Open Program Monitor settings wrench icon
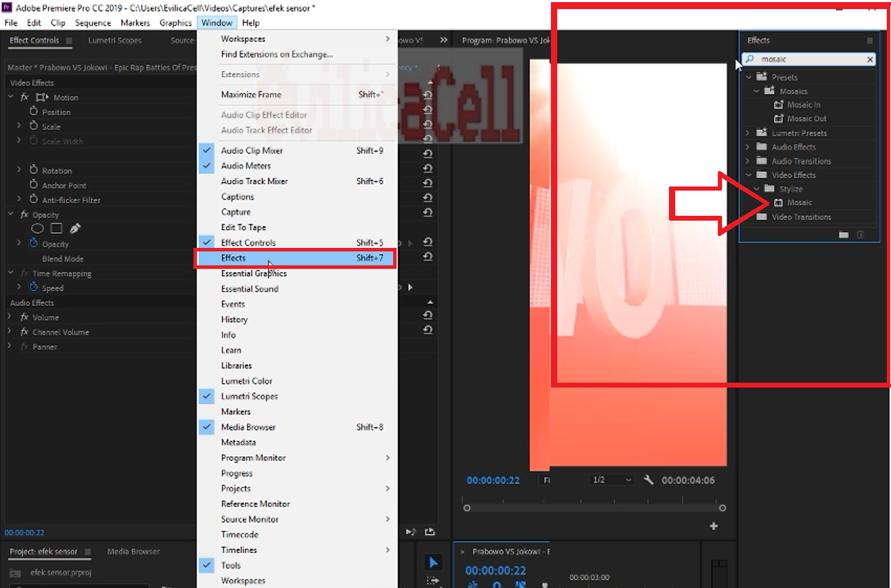891x588 pixels. pos(648,480)
